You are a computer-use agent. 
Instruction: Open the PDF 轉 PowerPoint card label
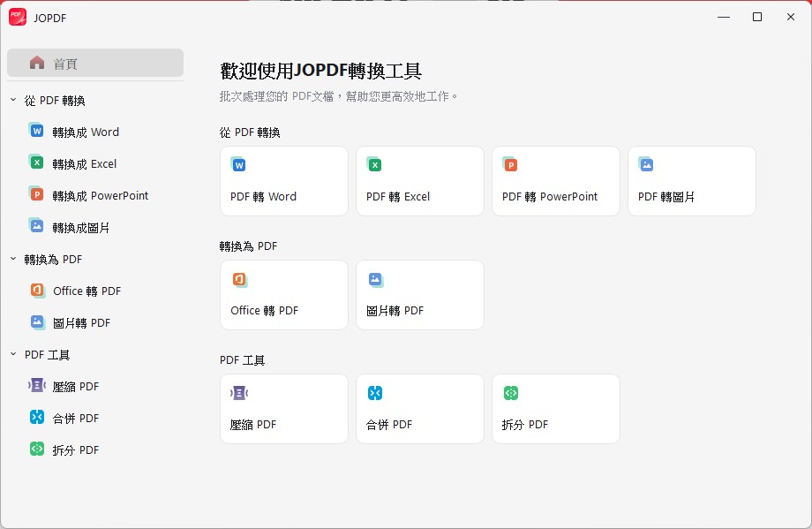coord(550,197)
